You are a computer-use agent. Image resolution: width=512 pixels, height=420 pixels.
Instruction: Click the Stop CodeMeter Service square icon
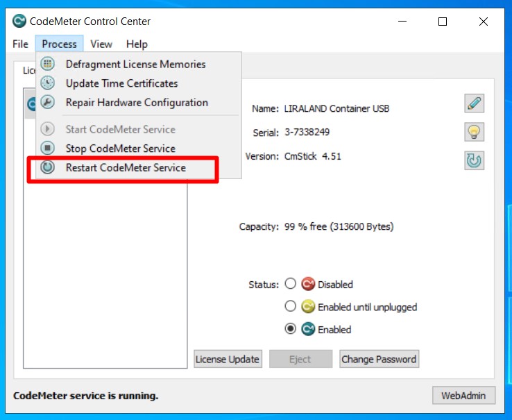[x=48, y=148]
